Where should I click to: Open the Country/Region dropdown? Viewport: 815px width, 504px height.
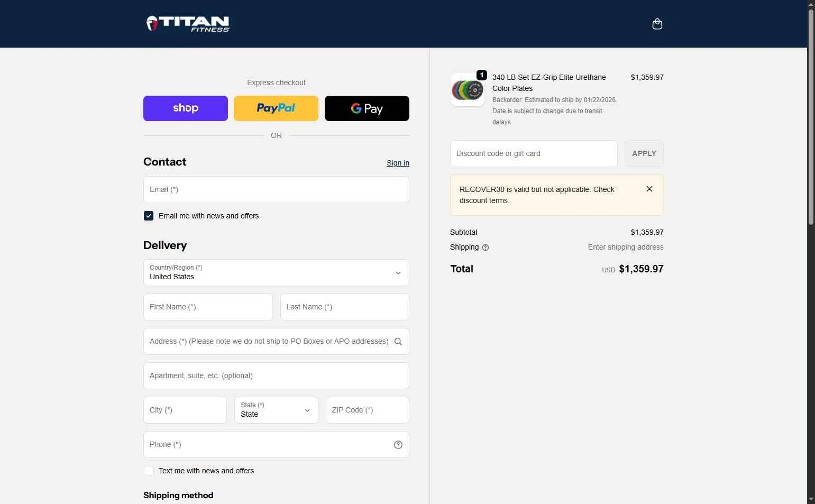[276, 273]
